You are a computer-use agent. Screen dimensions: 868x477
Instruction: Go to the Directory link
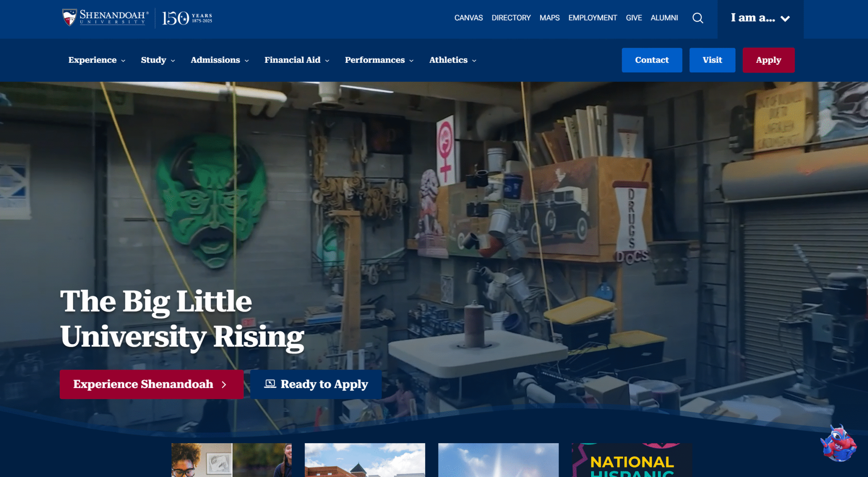(511, 18)
